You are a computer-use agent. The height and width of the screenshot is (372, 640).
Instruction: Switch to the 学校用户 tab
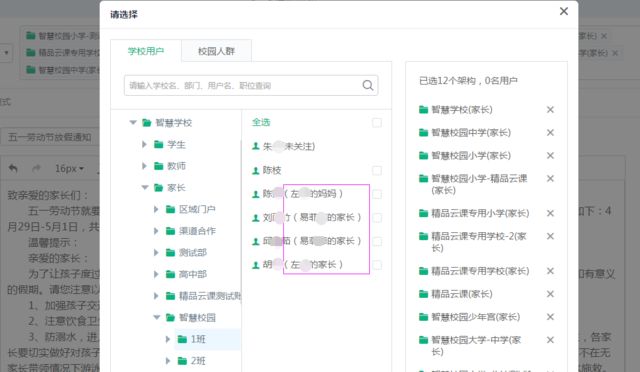coord(146,51)
